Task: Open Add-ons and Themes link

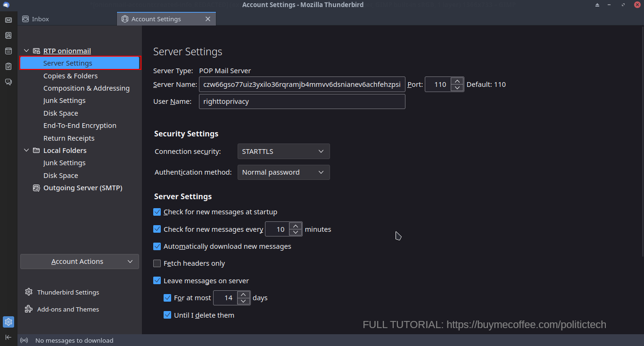Action: (68, 309)
